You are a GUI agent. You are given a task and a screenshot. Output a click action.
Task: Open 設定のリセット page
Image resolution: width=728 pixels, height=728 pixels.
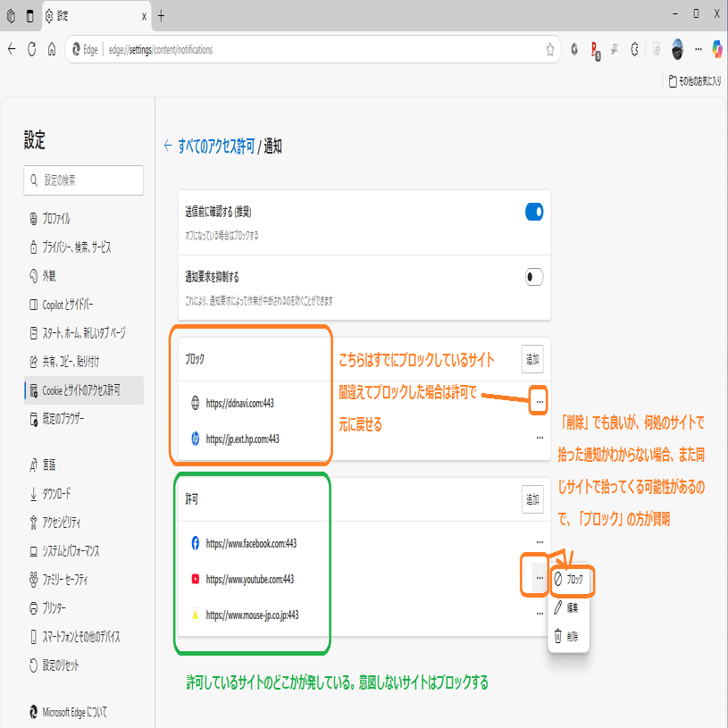tap(84, 665)
